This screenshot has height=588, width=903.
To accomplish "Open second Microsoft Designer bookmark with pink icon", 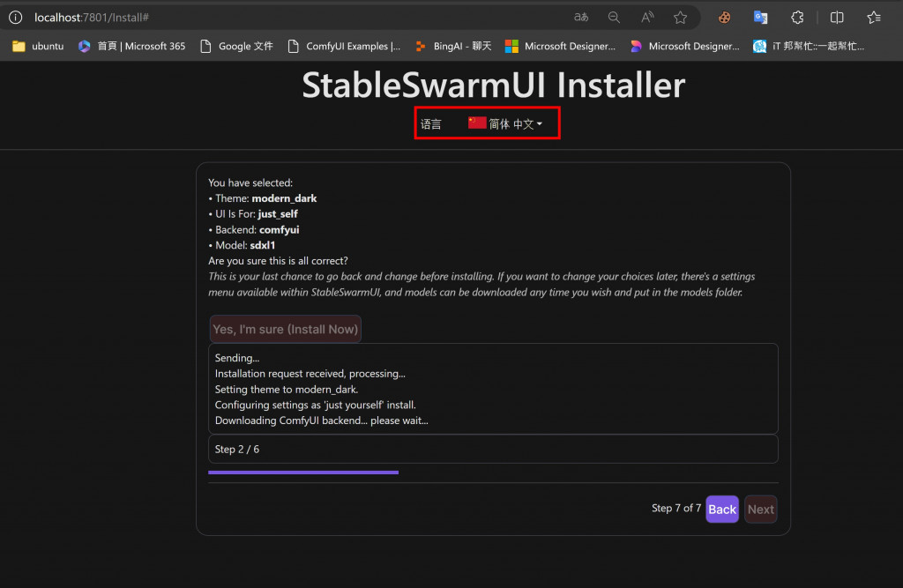I will [x=684, y=46].
